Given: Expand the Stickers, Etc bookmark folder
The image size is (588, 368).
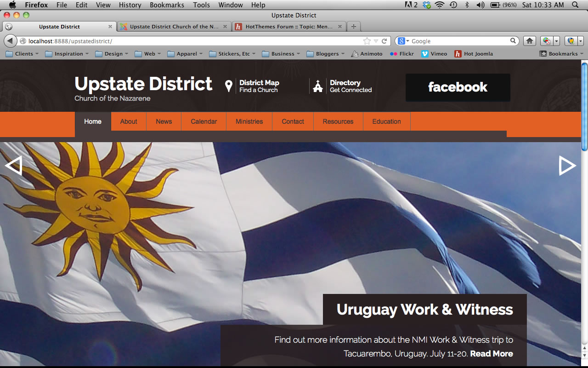Looking at the screenshot, I should [232, 54].
